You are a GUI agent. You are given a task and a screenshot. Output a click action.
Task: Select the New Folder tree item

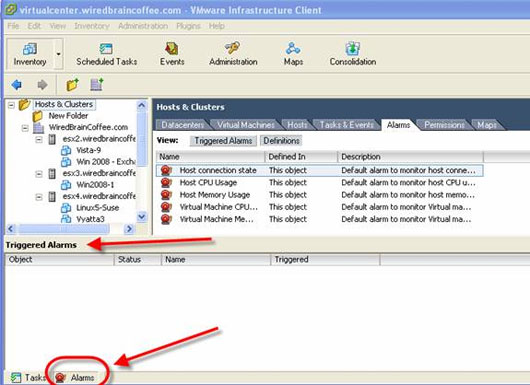coord(68,116)
